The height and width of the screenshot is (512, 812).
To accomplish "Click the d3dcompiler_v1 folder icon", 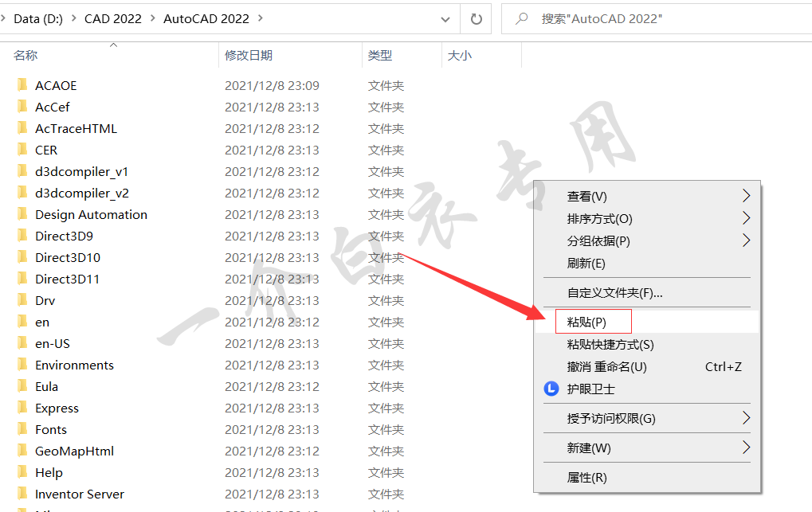I will (x=22, y=171).
